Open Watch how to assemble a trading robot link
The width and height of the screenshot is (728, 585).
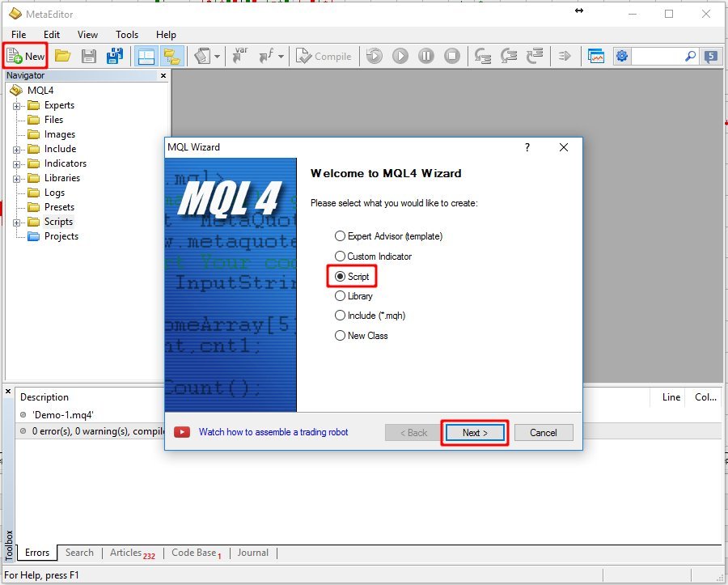(x=273, y=432)
